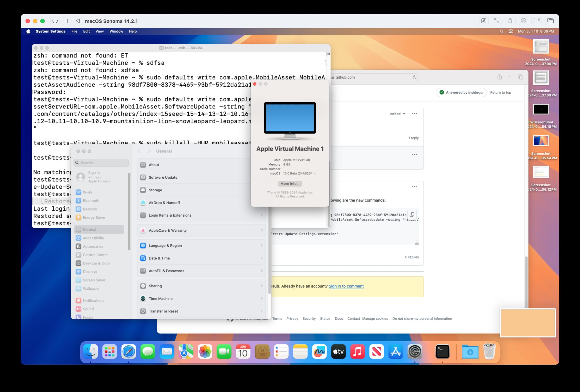This screenshot has width=580, height=392.
Task: Open the Window menu
Action: tap(116, 31)
